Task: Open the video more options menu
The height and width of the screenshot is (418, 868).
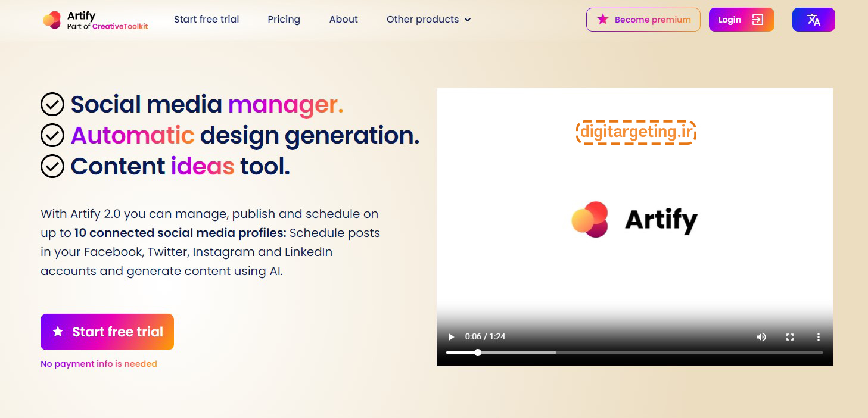Action: tap(819, 337)
